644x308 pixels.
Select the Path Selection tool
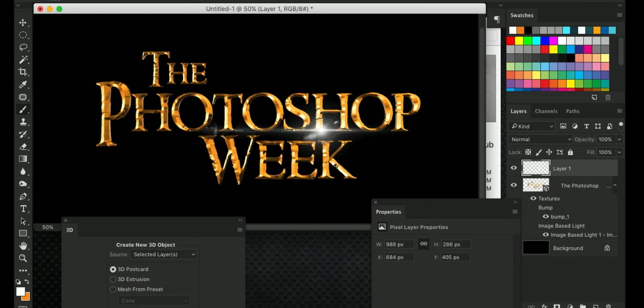23,221
